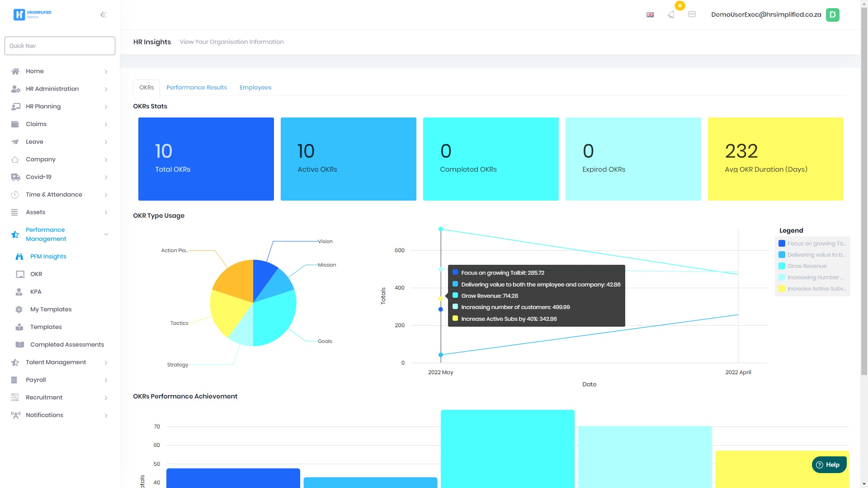Expand the Payroll chevron
Screen dimensions: 868x488
[x=106, y=380]
